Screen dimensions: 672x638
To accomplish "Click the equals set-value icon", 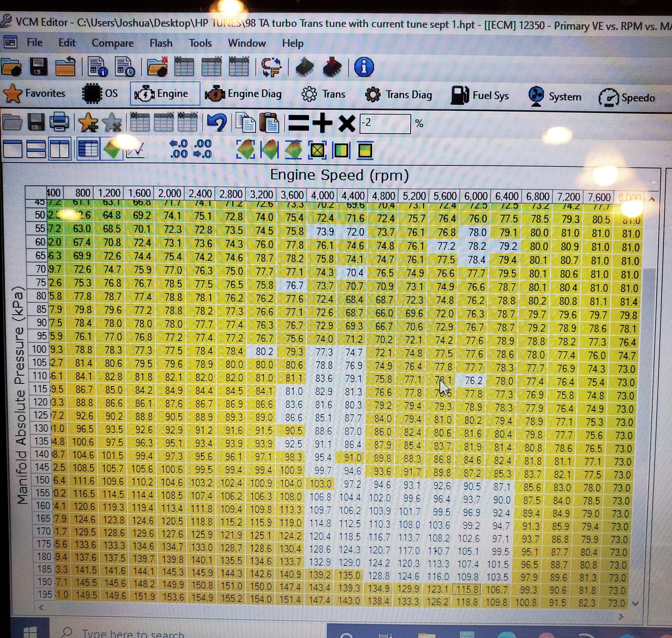I will (x=298, y=123).
